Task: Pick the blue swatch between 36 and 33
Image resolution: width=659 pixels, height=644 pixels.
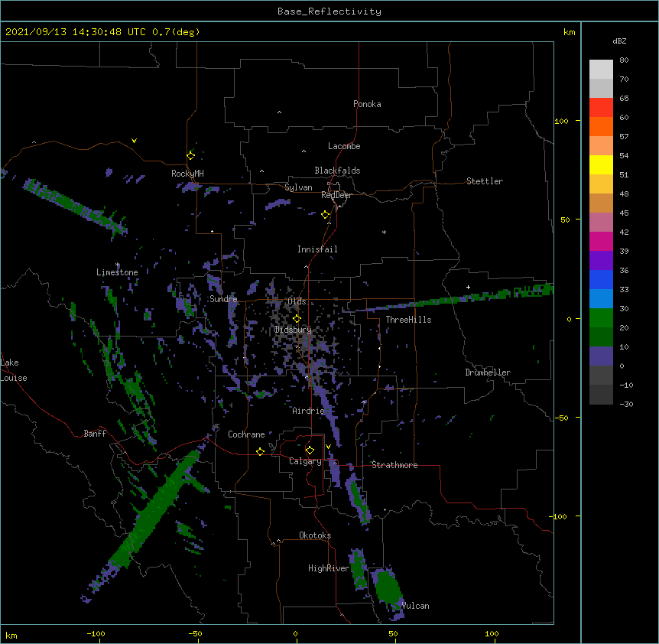Action: (601, 279)
